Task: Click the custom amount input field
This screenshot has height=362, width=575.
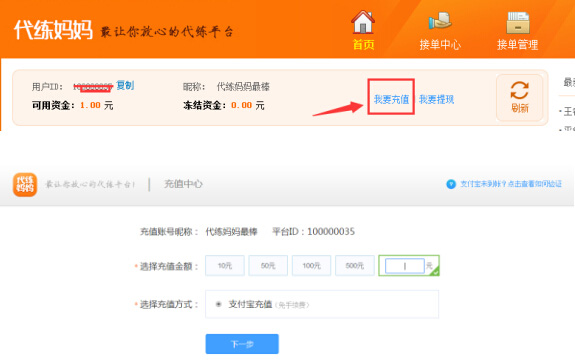Action: point(405,266)
